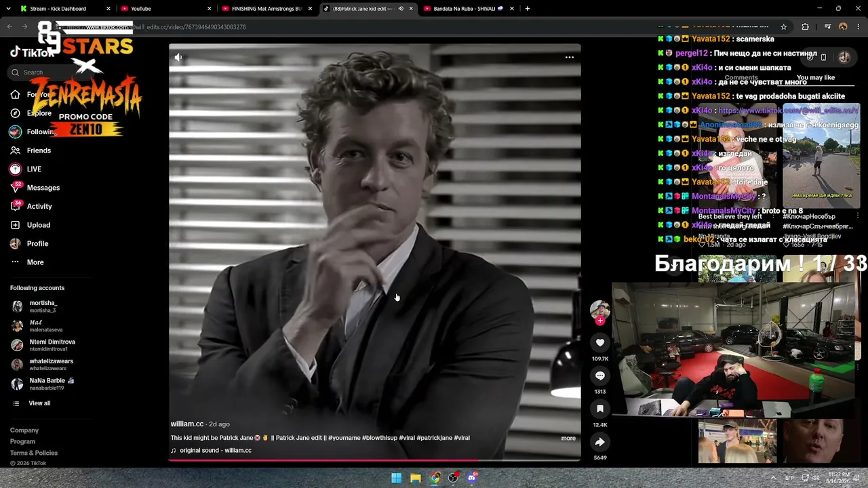Open the browser extensions puzzle icon

806,27
